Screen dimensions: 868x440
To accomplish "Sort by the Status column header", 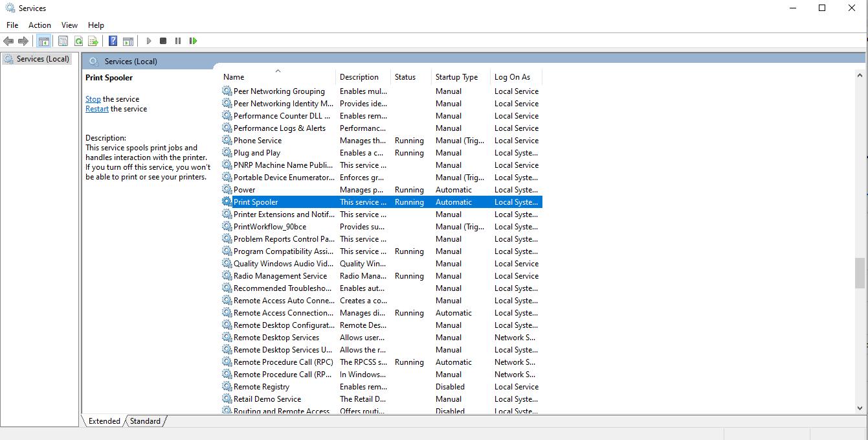I will (x=411, y=77).
